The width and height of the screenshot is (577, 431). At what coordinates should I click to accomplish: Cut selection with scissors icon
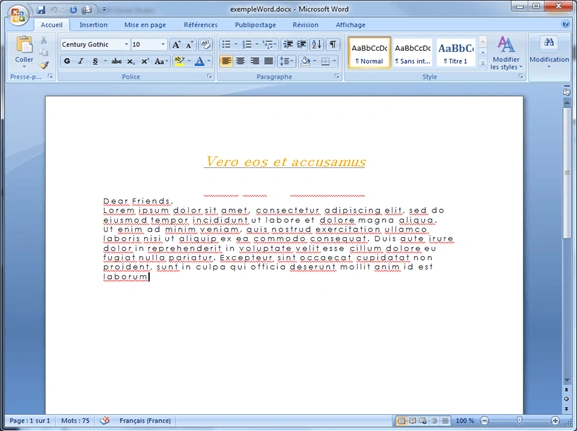click(44, 40)
